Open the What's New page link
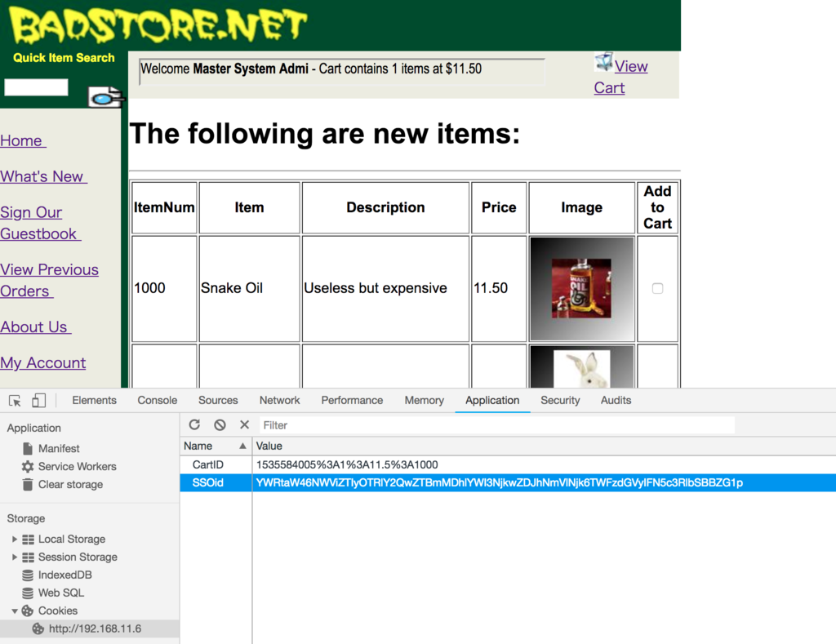 [43, 176]
